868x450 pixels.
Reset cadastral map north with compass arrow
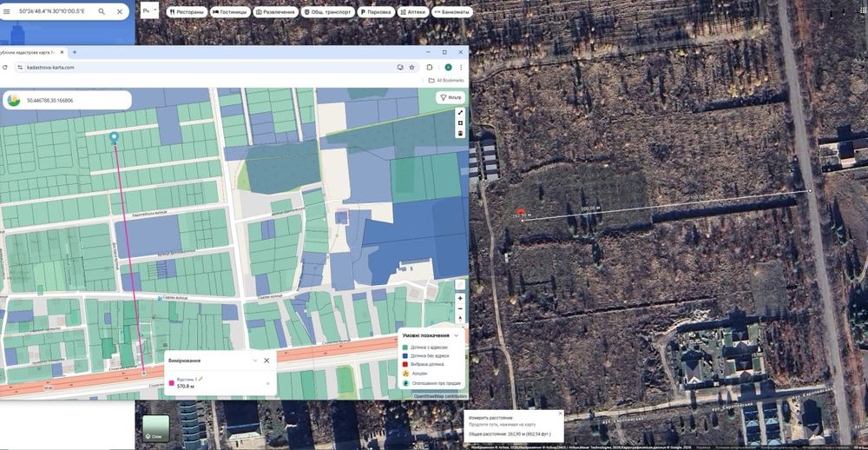pos(459,319)
